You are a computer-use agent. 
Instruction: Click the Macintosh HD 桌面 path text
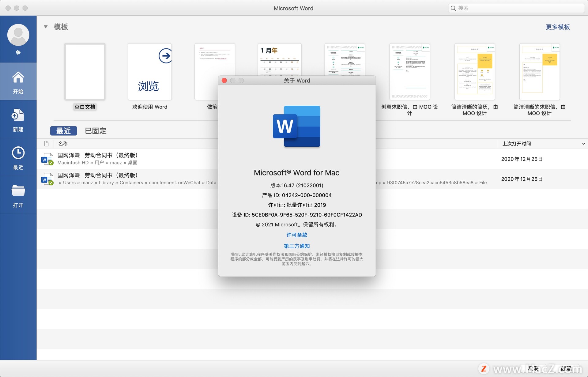point(97,163)
